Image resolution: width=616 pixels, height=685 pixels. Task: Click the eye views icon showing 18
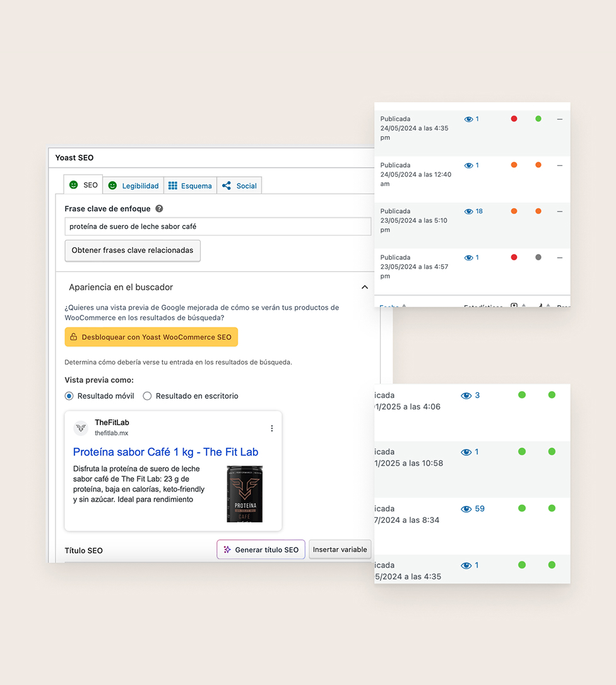pyautogui.click(x=468, y=211)
